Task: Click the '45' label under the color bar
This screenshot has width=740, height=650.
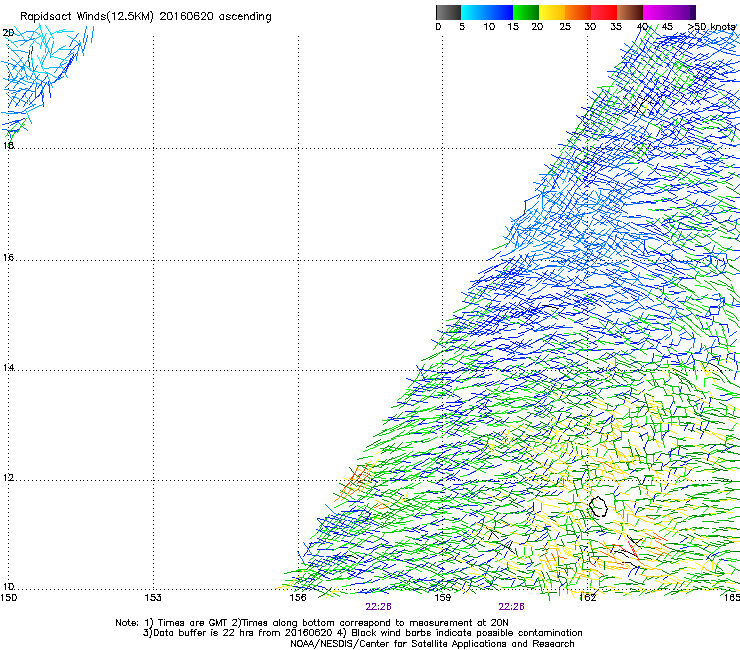Action: pyautogui.click(x=667, y=26)
